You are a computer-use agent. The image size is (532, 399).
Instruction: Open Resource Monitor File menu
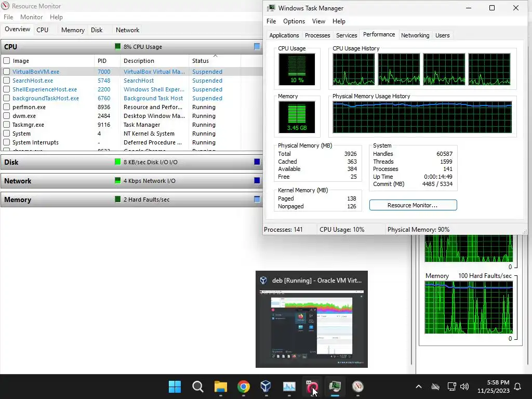[x=8, y=17]
